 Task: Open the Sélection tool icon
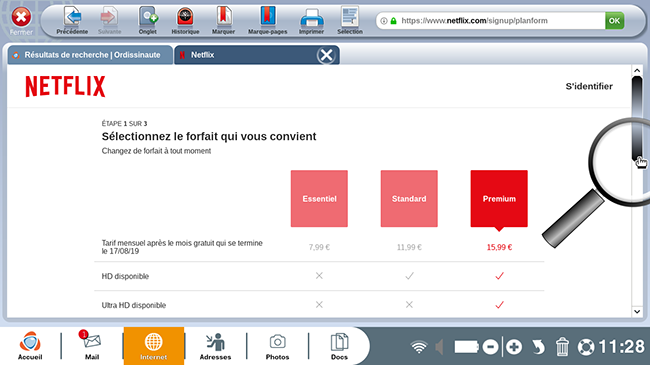pos(350,17)
